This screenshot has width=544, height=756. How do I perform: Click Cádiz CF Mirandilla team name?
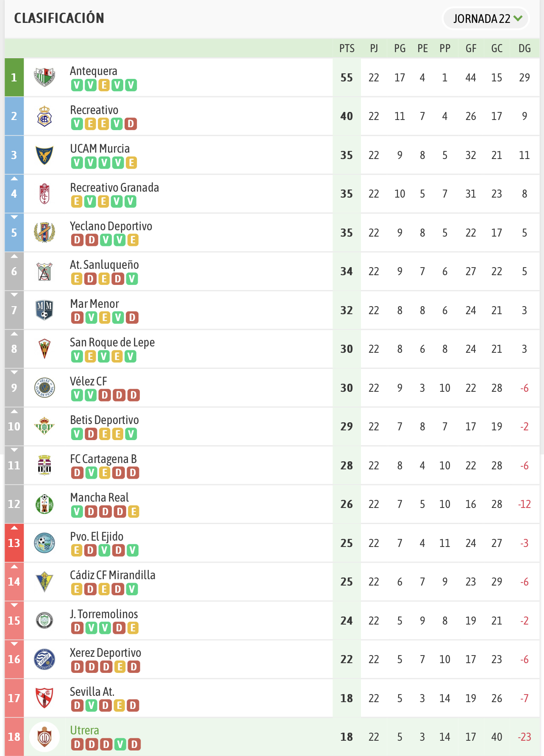[113, 575]
